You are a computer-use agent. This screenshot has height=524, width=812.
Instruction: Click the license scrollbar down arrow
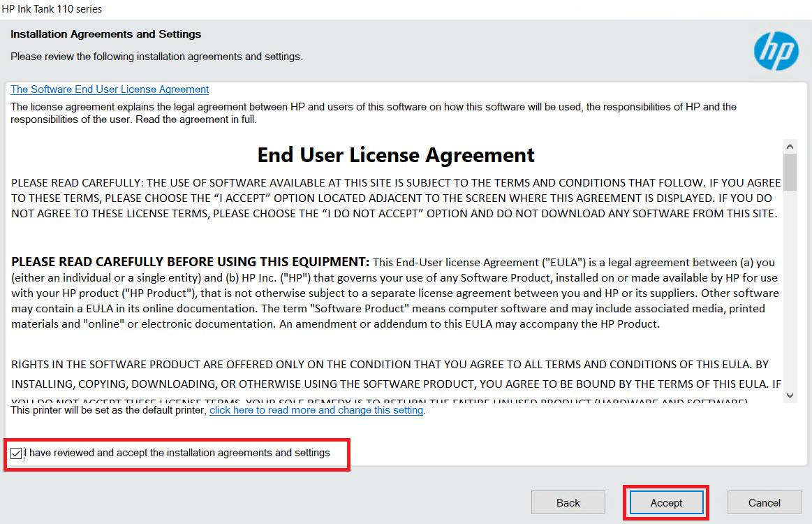(790, 396)
